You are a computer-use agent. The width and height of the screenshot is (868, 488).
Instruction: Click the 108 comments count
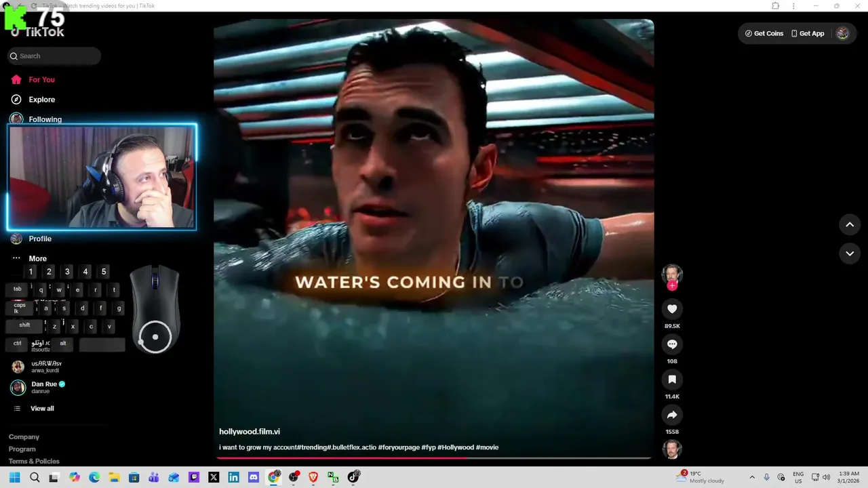[x=672, y=361]
